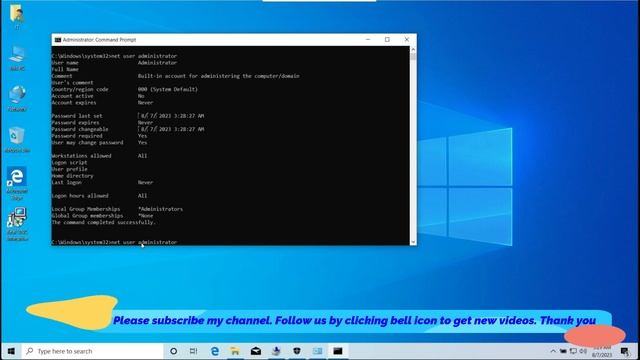Click the taskbar search box

(93, 351)
